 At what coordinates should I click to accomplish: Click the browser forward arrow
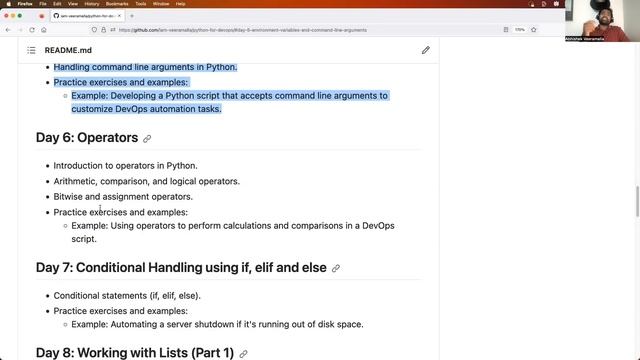coord(20,30)
